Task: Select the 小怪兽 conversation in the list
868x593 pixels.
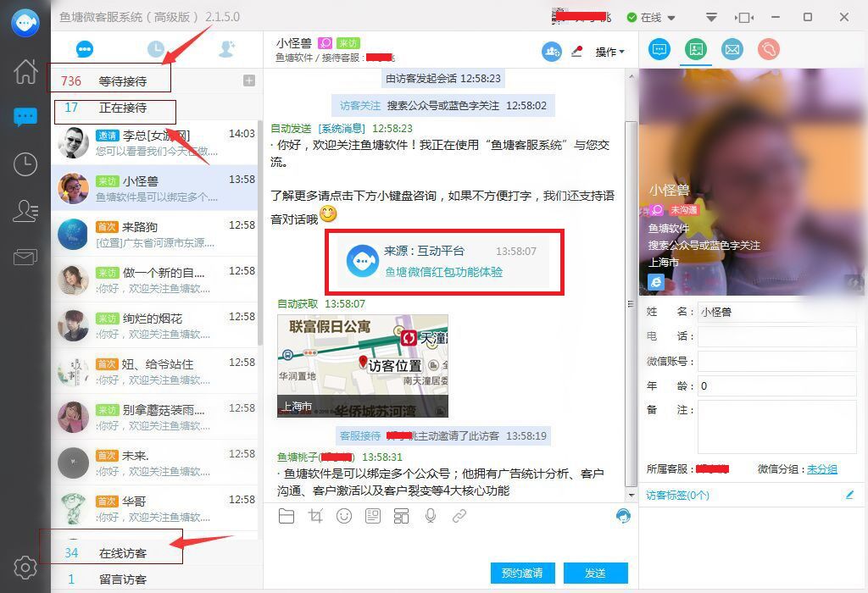Action: (154, 188)
